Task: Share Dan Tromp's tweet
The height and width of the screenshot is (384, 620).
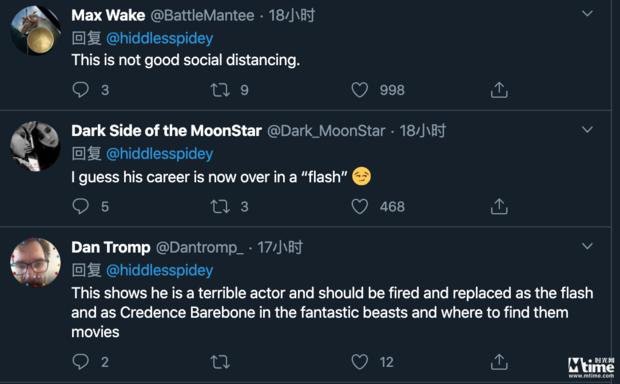Action: click(x=499, y=361)
